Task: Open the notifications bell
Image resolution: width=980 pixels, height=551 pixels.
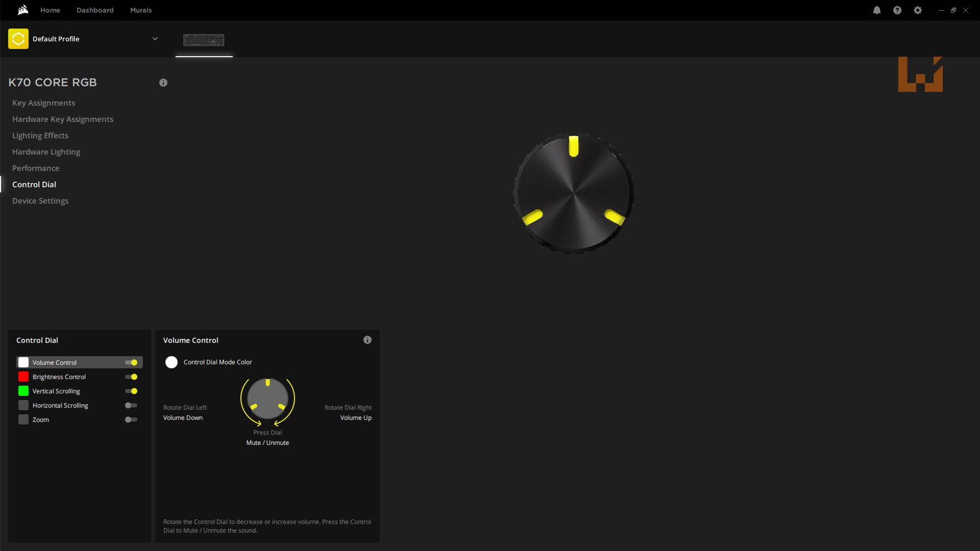Action: click(876, 10)
